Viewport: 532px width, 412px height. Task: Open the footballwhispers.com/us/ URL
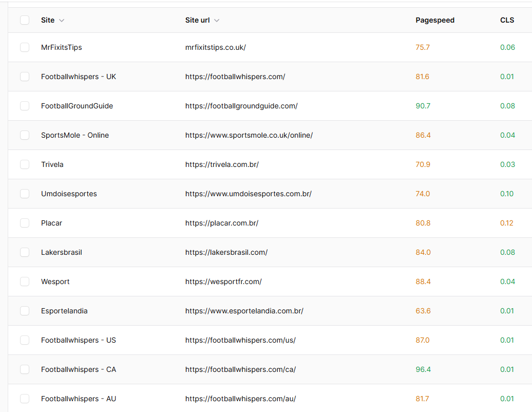(x=240, y=340)
